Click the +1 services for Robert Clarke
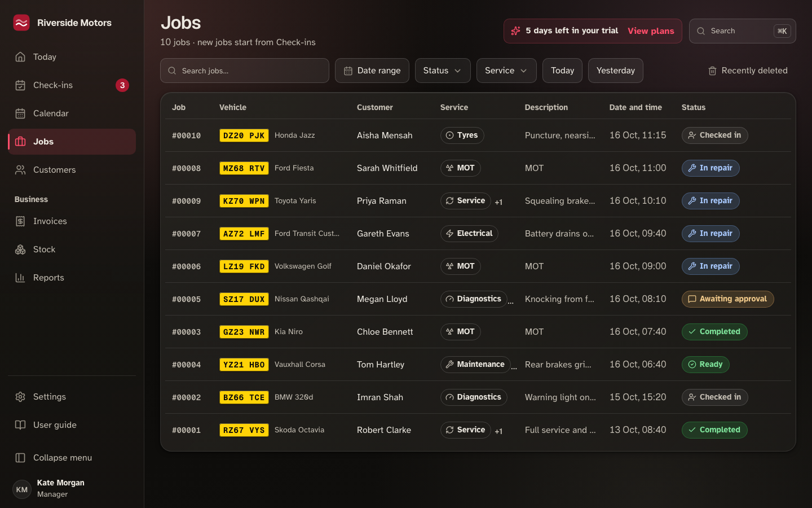The height and width of the screenshot is (508, 812). point(498,431)
